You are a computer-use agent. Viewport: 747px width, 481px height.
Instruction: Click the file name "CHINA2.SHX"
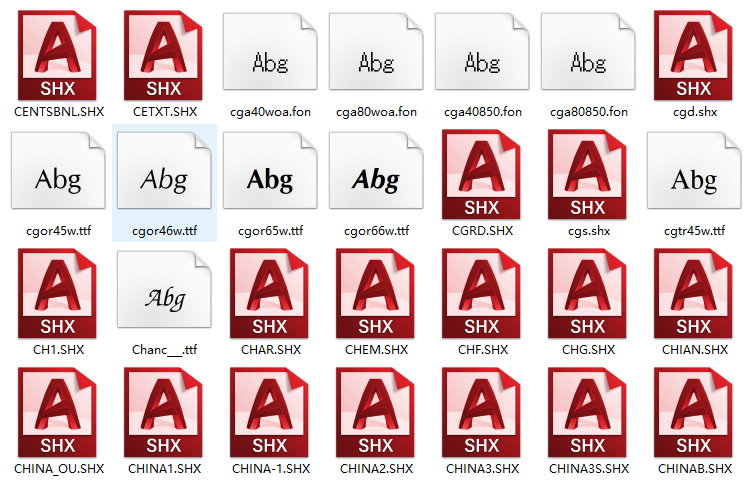(x=376, y=469)
